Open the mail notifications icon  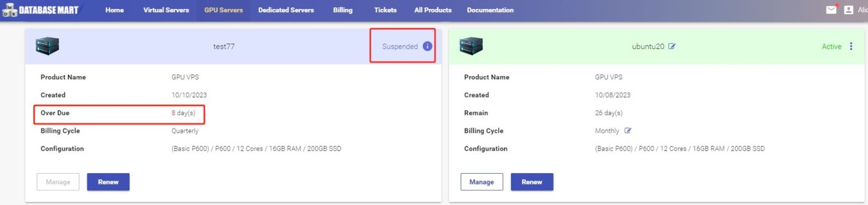point(831,10)
